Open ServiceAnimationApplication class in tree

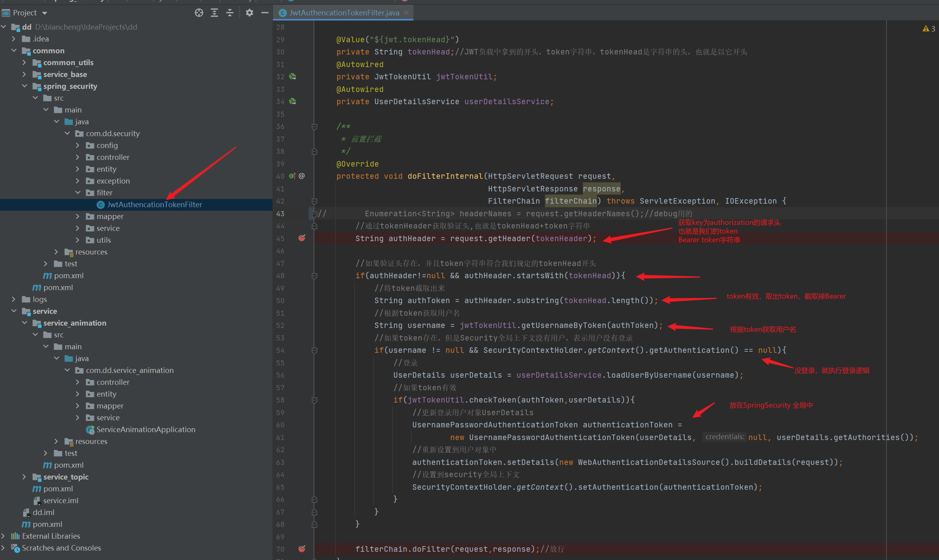(146, 429)
